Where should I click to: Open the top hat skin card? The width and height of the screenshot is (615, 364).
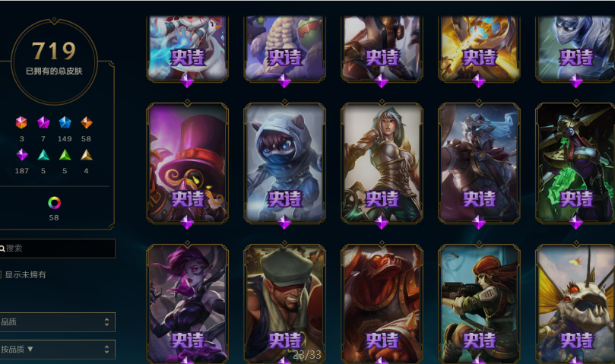click(x=188, y=163)
